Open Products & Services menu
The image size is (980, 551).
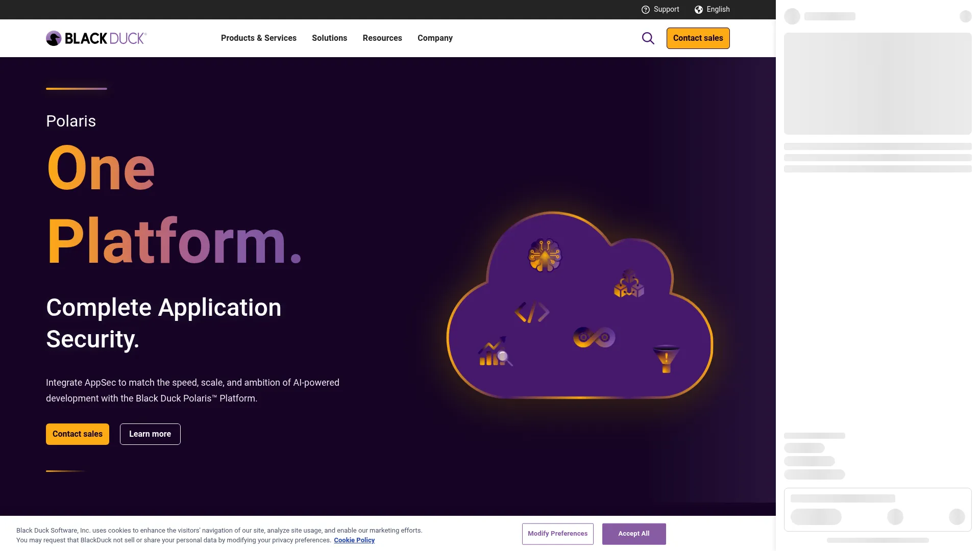click(x=259, y=38)
